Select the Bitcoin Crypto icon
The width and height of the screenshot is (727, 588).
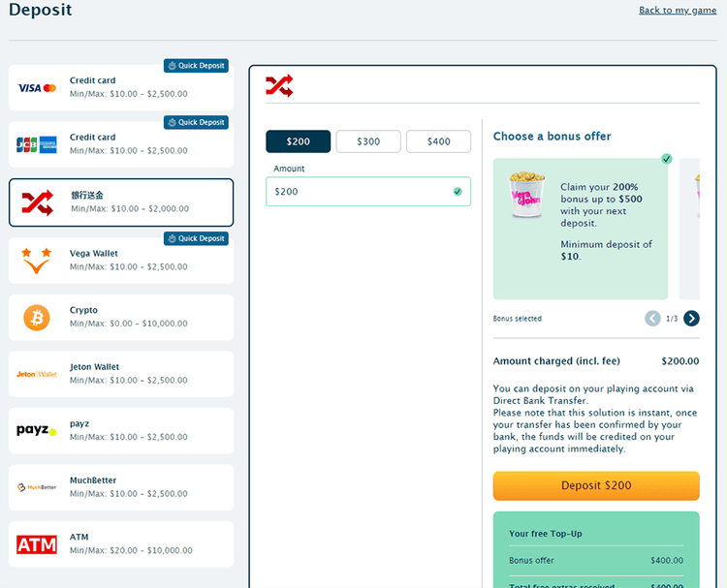[x=37, y=318]
